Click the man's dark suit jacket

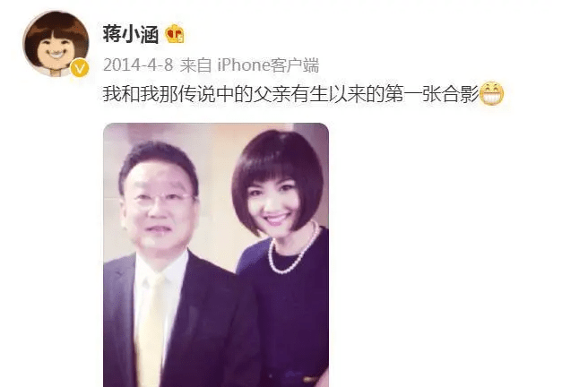[x=182, y=322]
